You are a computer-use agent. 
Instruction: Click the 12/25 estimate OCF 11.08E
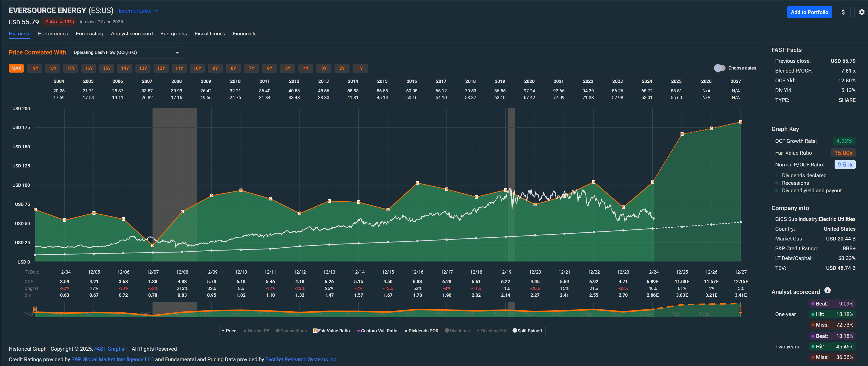(x=682, y=281)
